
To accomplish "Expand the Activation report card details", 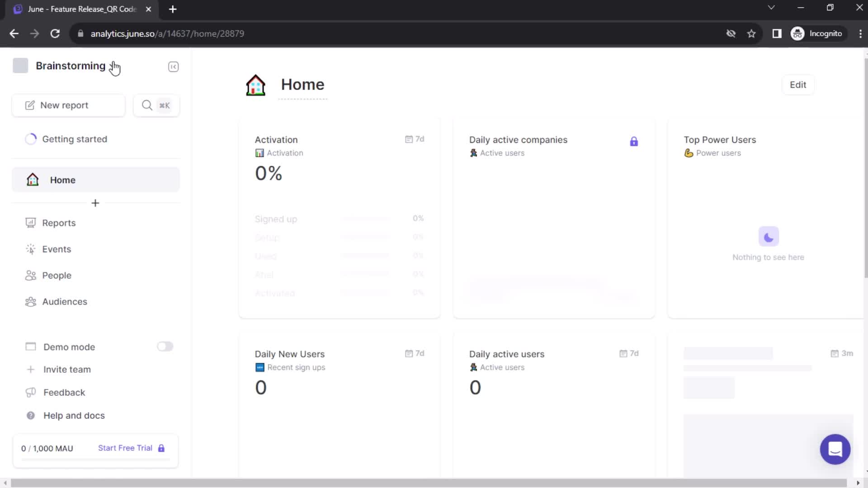I will (x=276, y=140).
